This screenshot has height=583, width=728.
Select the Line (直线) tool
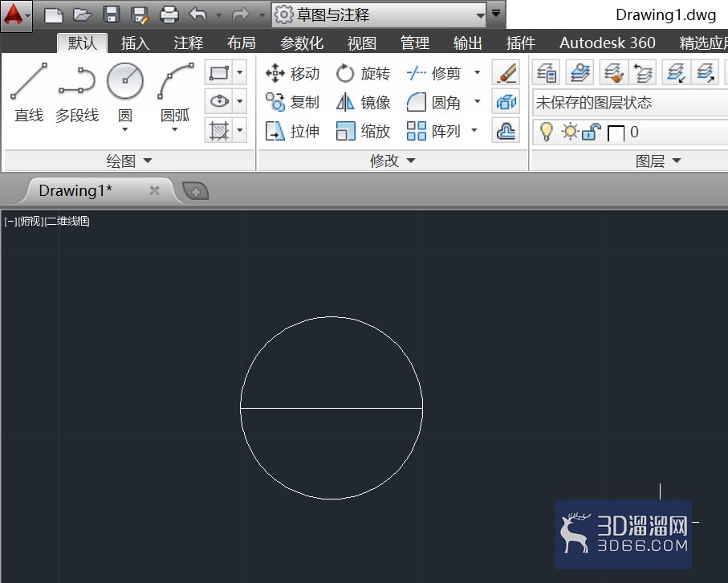(29, 93)
